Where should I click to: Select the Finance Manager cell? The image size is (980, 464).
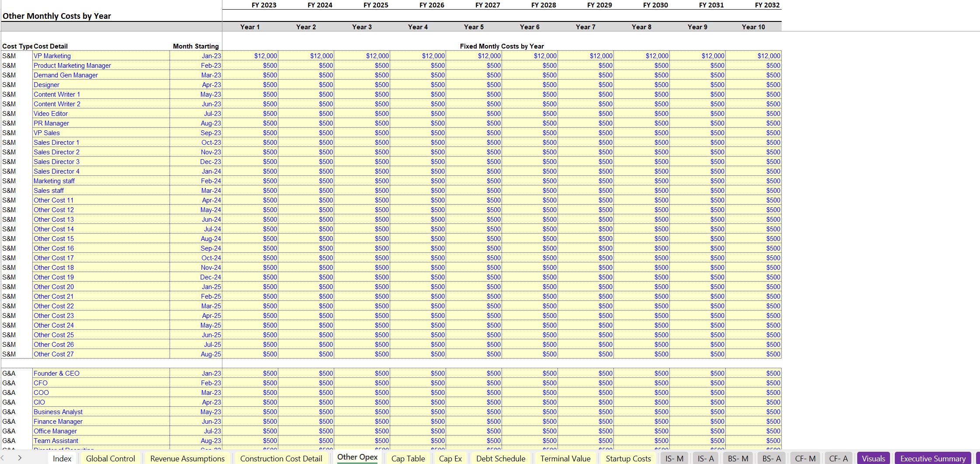coord(101,422)
